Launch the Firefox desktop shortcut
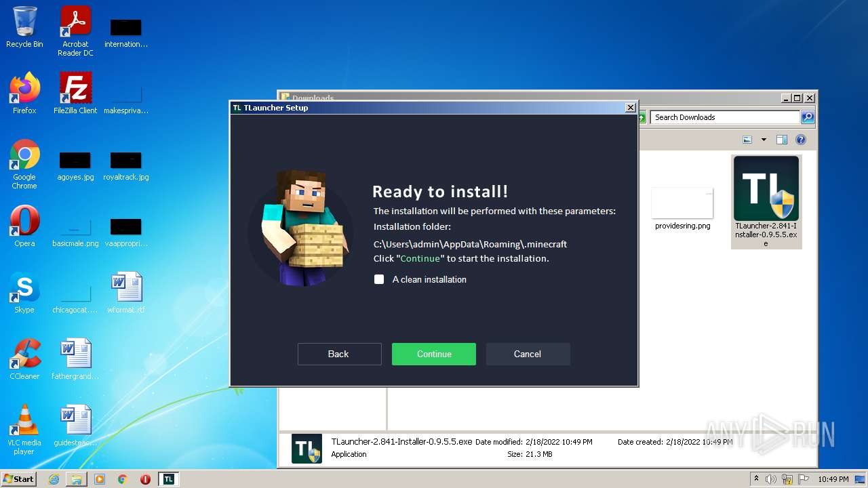 [x=24, y=94]
